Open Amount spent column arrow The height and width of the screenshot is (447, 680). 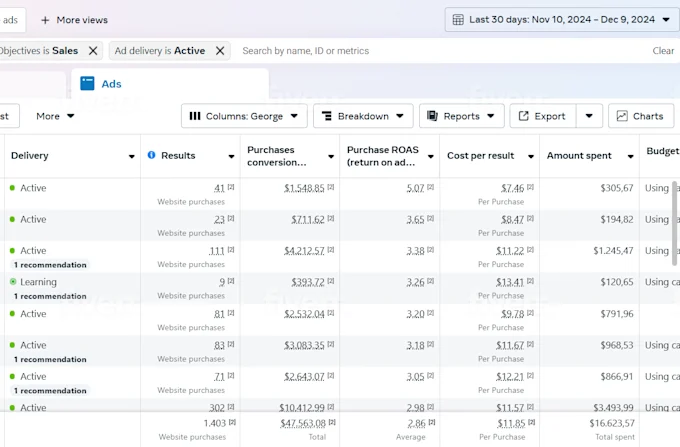pyautogui.click(x=630, y=156)
